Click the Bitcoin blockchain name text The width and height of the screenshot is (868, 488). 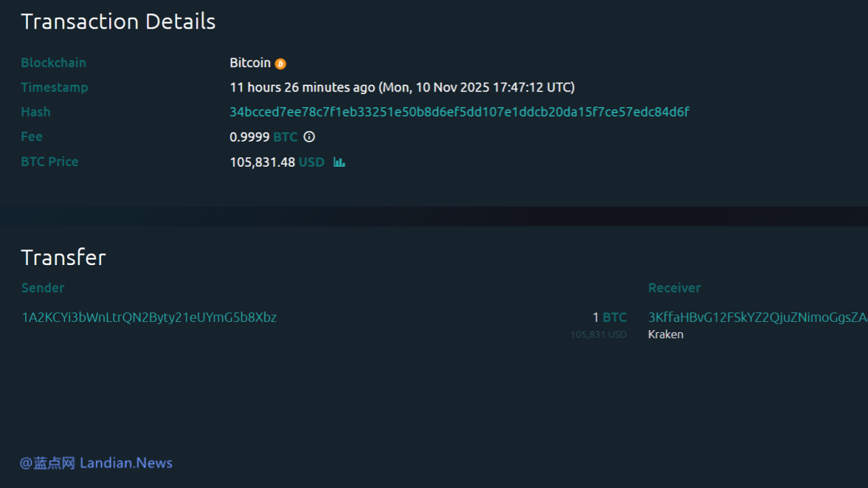pyautogui.click(x=250, y=63)
